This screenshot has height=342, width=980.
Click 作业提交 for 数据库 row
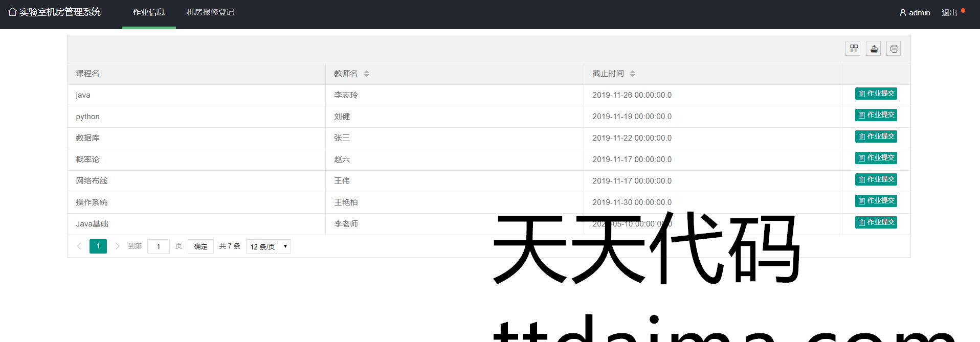[x=876, y=136]
